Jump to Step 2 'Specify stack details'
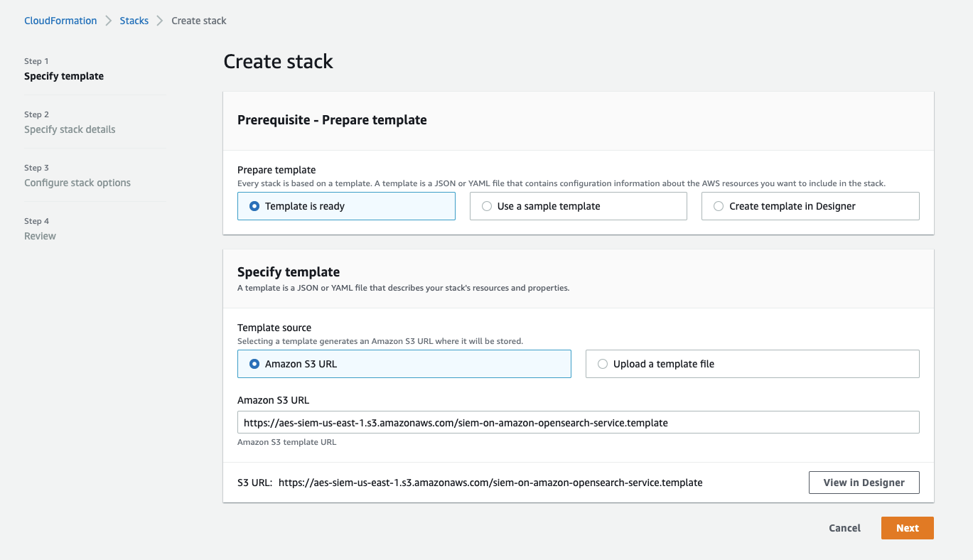 (70, 129)
